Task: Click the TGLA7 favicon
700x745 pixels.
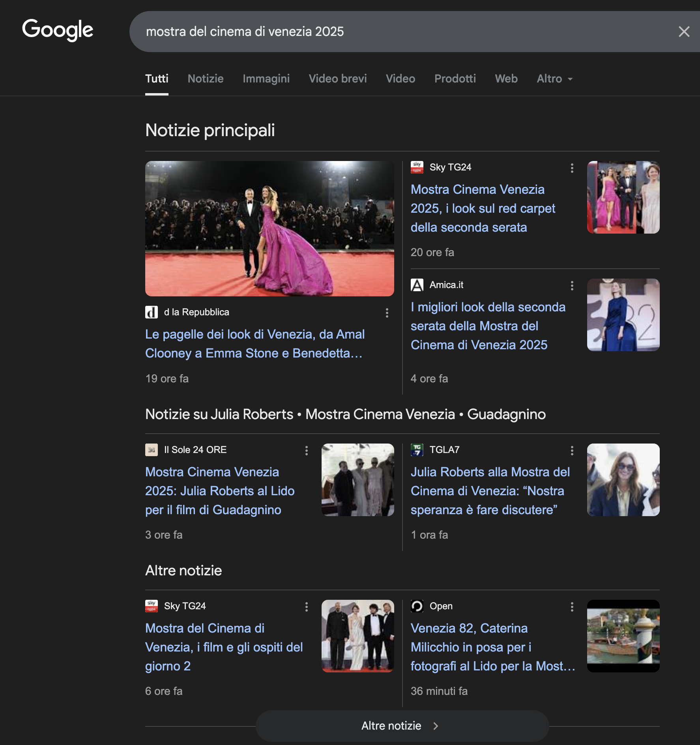Action: [x=417, y=450]
